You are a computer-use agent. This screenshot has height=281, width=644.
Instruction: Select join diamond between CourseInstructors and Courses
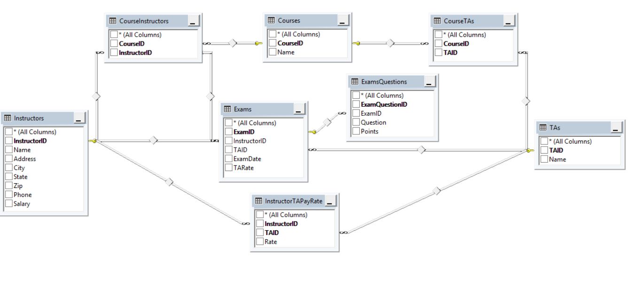click(233, 43)
